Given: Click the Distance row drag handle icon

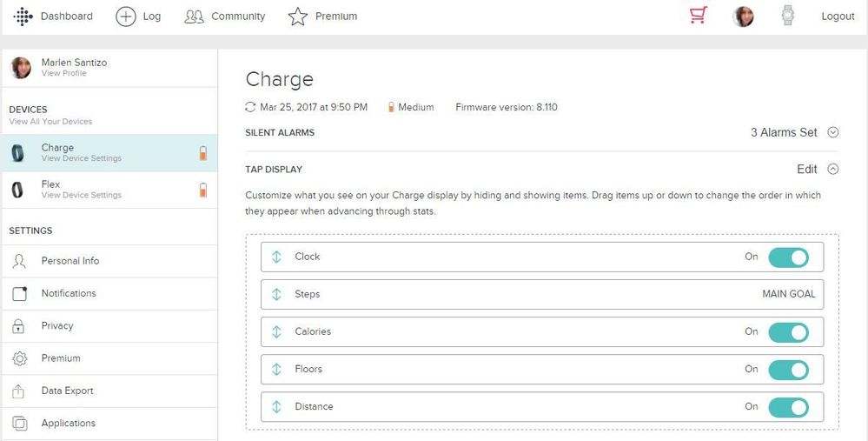Looking at the screenshot, I should 276,406.
